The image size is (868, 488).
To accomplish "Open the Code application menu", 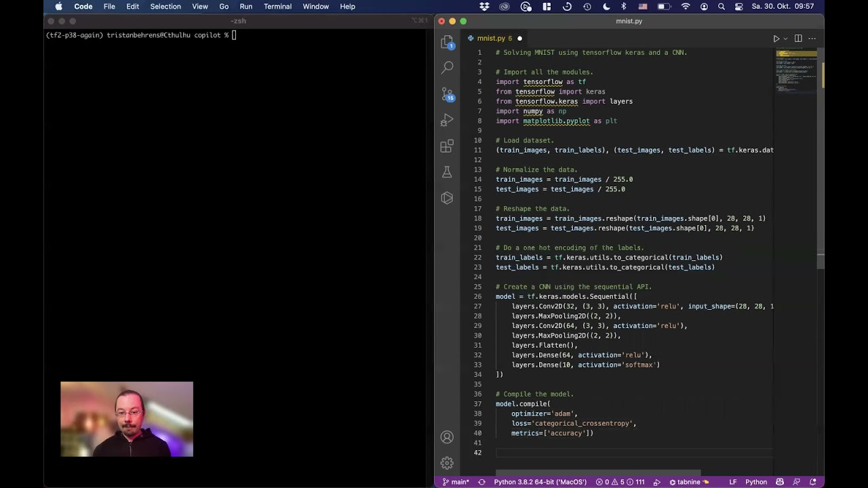I will pos(83,6).
